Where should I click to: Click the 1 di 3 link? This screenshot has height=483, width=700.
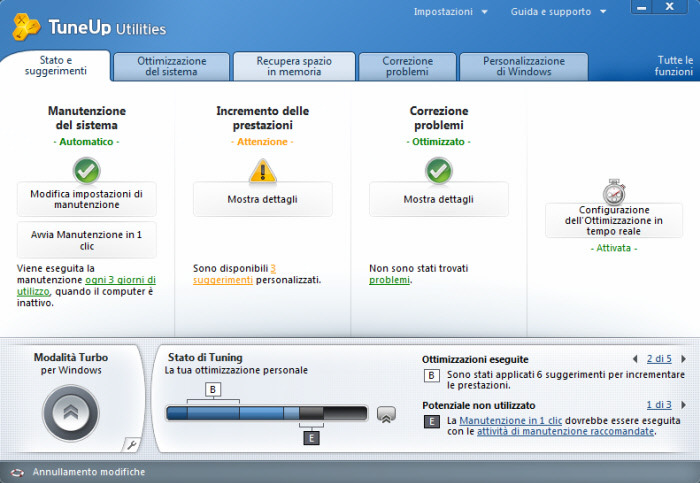tap(659, 405)
